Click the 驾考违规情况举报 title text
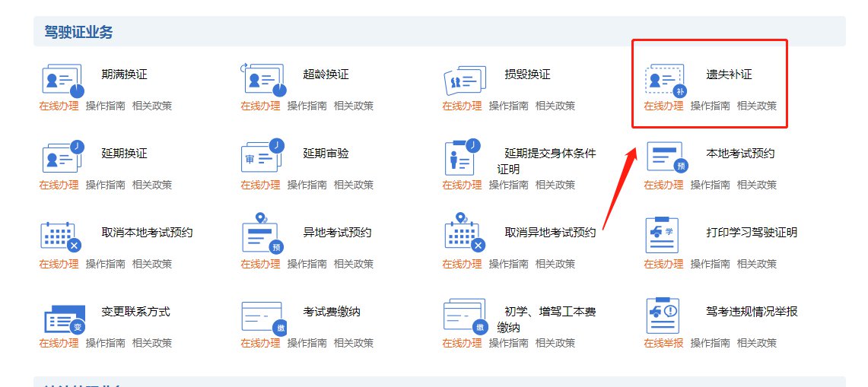Image resolution: width=868 pixels, height=387 pixels. [x=752, y=312]
